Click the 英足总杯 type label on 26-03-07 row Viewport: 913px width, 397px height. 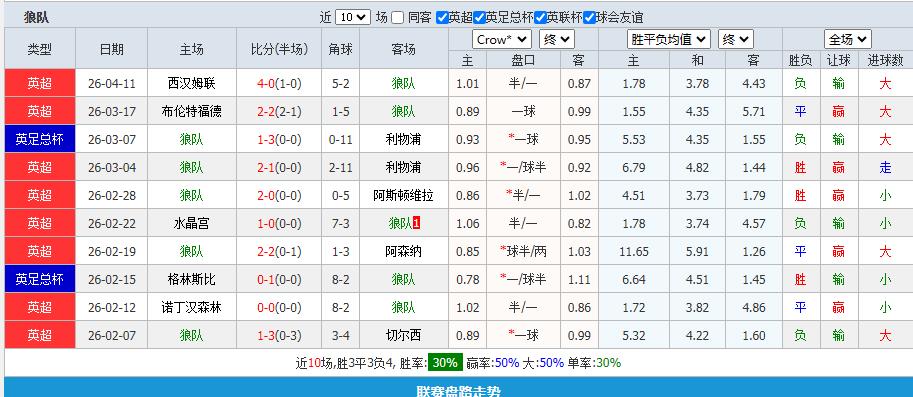[40, 139]
